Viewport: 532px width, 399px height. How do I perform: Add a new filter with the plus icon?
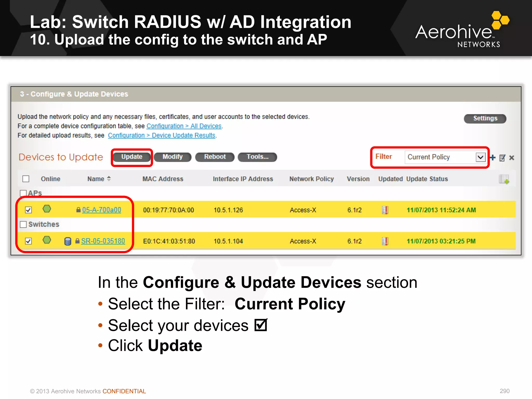[x=493, y=157]
